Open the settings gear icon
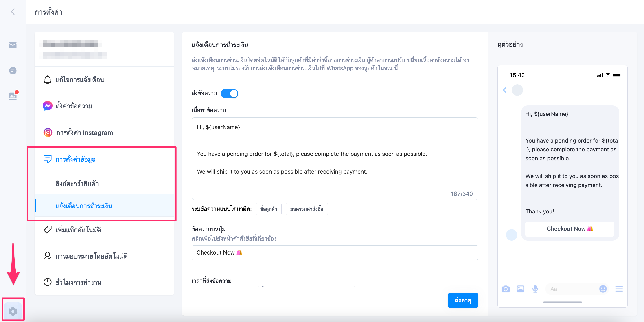 click(13, 311)
